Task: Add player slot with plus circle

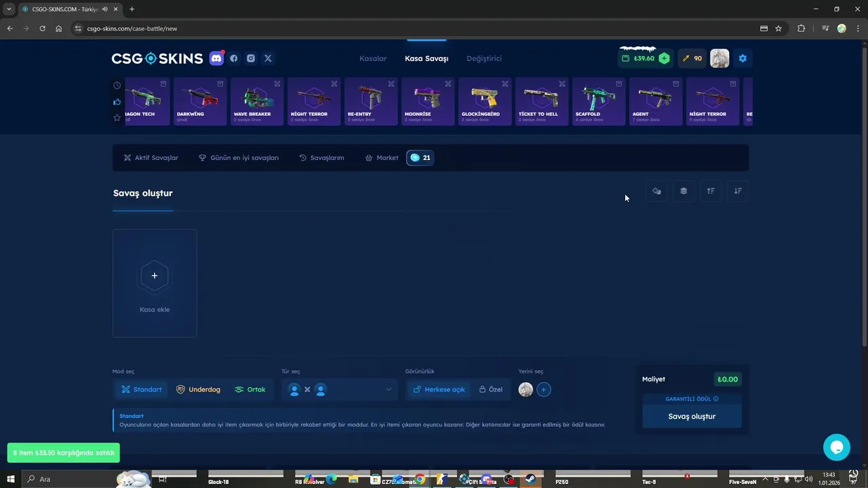Action: (544, 390)
